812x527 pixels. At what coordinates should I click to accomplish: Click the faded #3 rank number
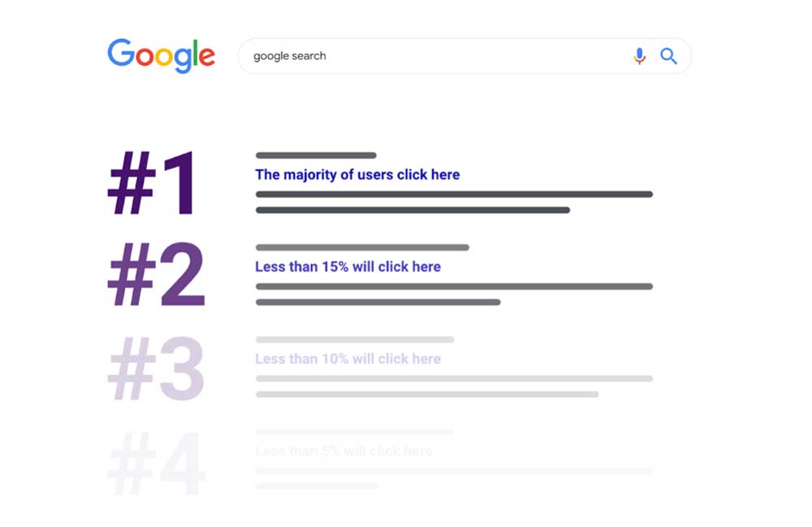(157, 368)
